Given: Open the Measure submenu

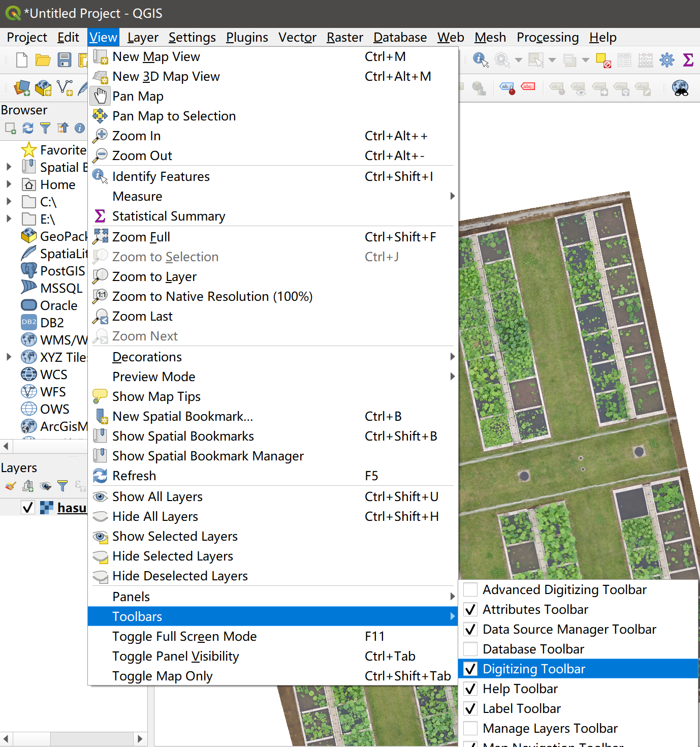Looking at the screenshot, I should [273, 196].
